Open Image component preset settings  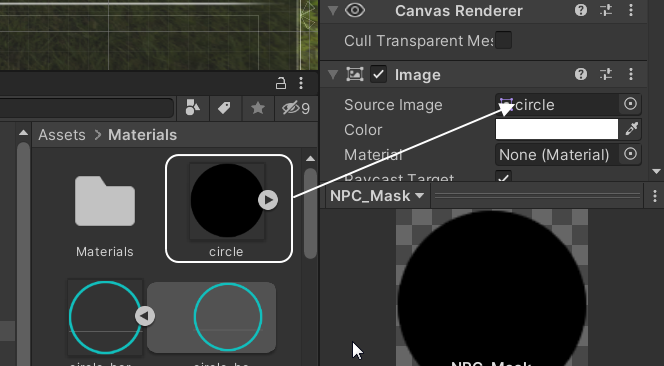[606, 75]
